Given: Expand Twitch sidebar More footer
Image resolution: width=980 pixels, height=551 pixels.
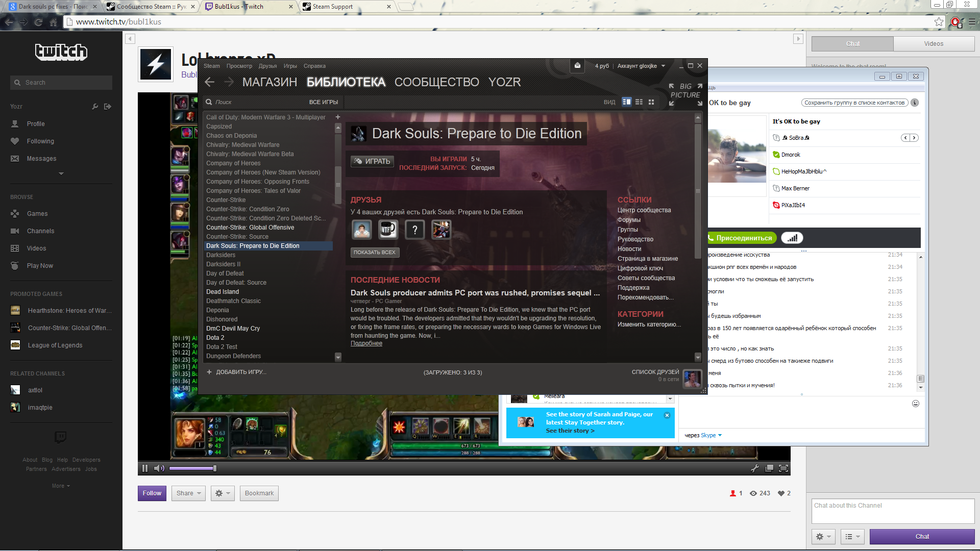Looking at the screenshot, I should pyautogui.click(x=61, y=486).
